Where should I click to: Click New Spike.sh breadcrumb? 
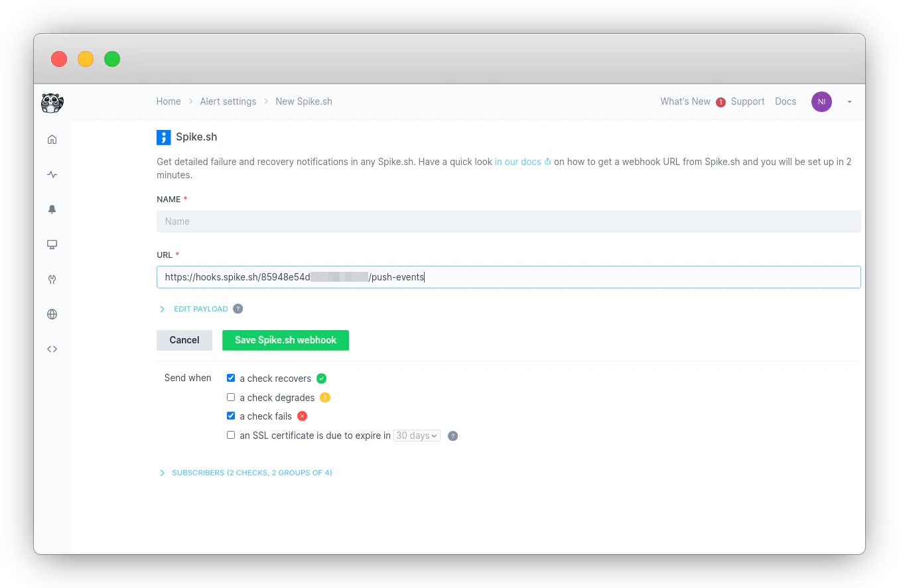[304, 101]
